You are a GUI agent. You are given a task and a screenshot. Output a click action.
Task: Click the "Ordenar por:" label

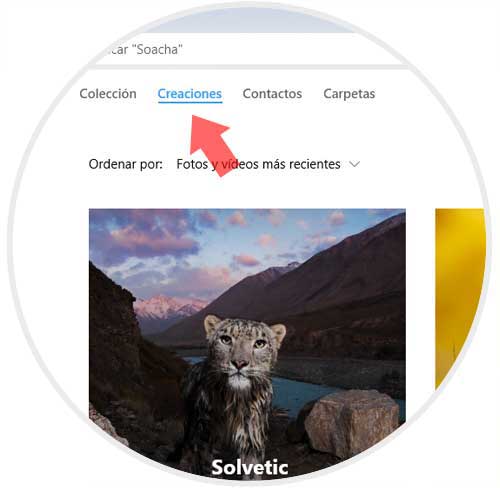(x=126, y=164)
